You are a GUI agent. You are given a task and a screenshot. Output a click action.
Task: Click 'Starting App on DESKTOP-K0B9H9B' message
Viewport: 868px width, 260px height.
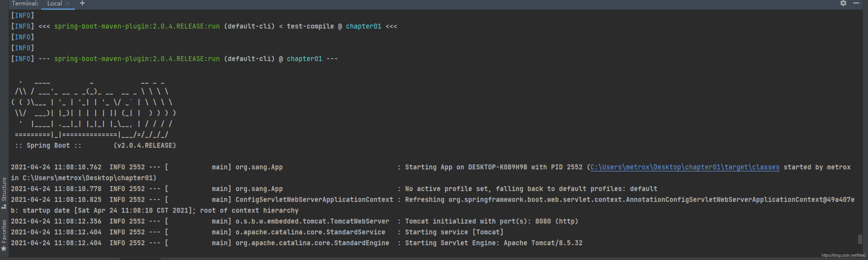[466, 167]
